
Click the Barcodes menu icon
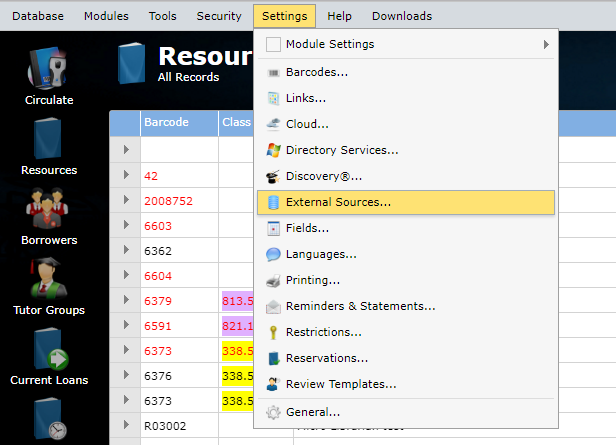(x=273, y=73)
